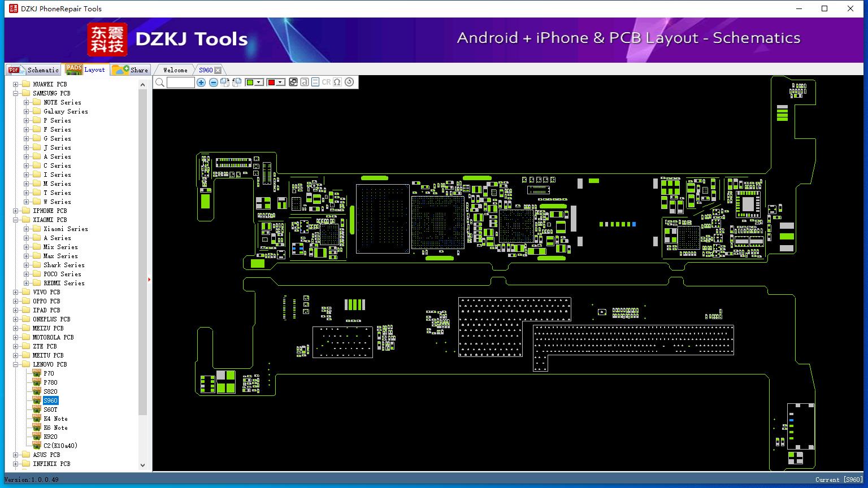Click the MEIZU PCB folder icon
Image resolution: width=868 pixels, height=488 pixels.
coord(26,328)
